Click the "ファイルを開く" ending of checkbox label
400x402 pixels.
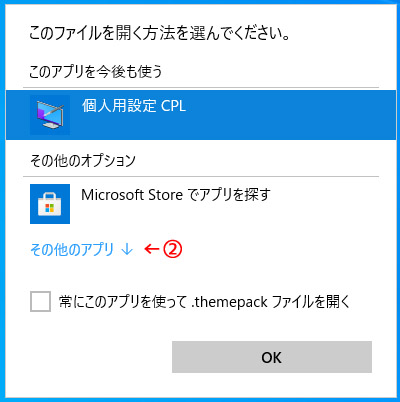point(311,302)
